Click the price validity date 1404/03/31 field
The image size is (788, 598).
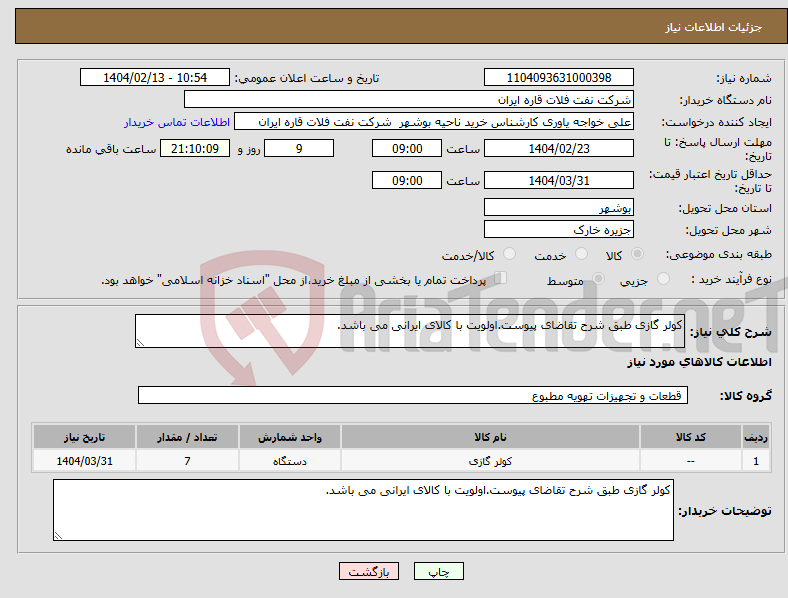pos(558,180)
